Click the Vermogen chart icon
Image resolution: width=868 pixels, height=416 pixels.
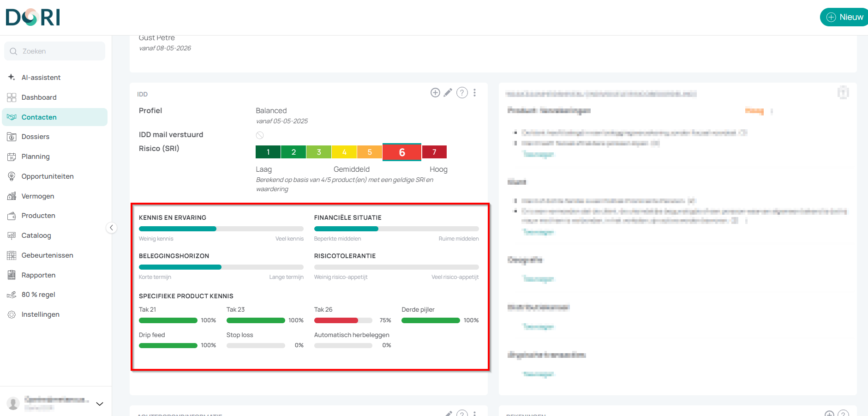coord(12,196)
